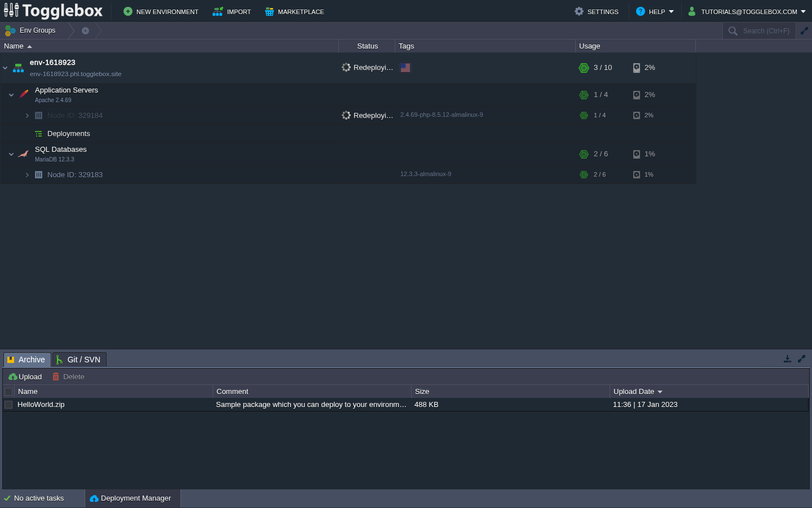Click the Togglebox logo
Viewport: 812px width, 508px height.
click(x=54, y=11)
